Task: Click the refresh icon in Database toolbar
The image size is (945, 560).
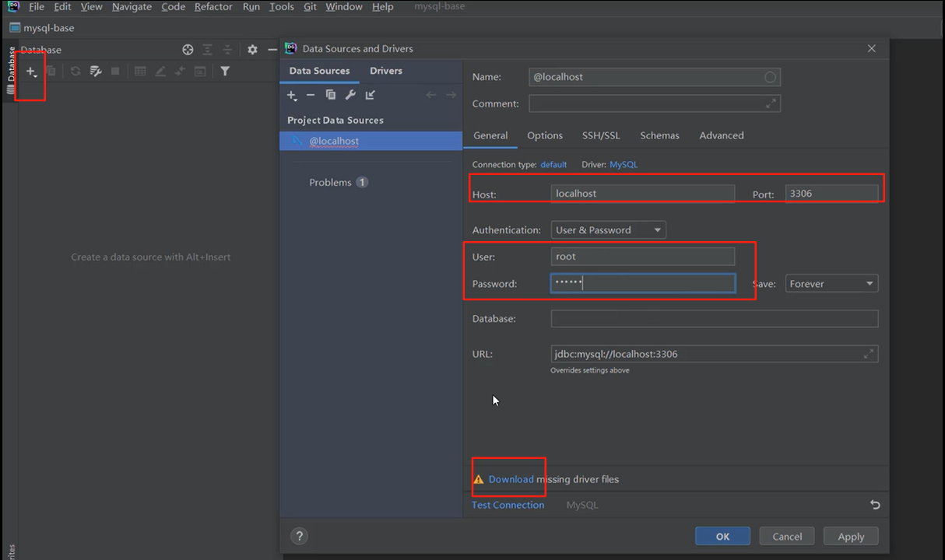Action: 75,72
